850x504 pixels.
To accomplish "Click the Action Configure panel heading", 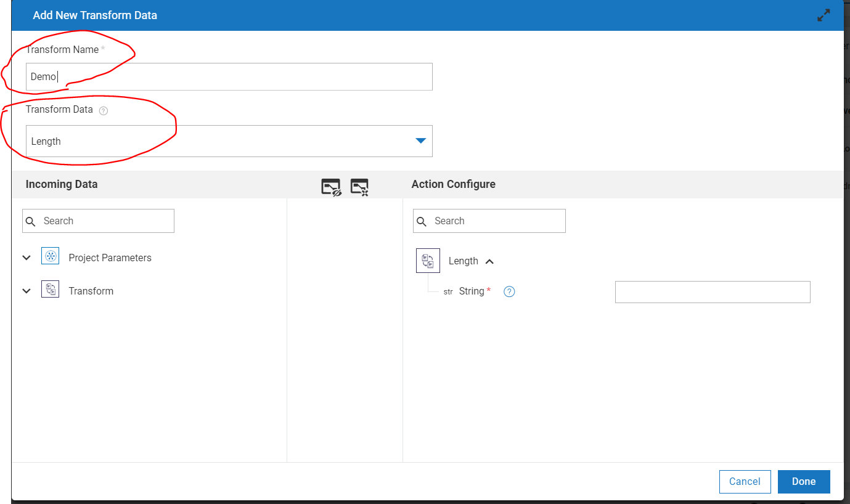I will pos(454,184).
